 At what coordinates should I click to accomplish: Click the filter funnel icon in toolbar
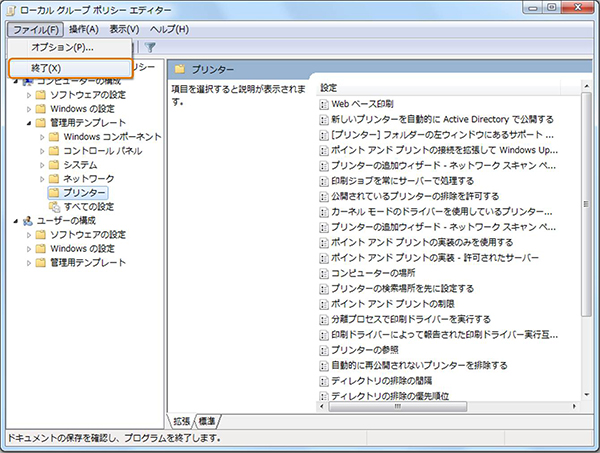pos(150,46)
